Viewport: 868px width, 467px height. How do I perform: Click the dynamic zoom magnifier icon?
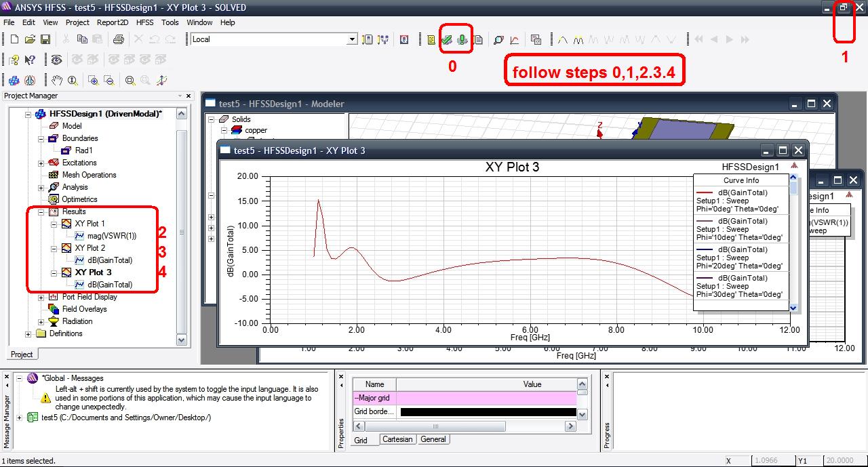click(x=72, y=81)
